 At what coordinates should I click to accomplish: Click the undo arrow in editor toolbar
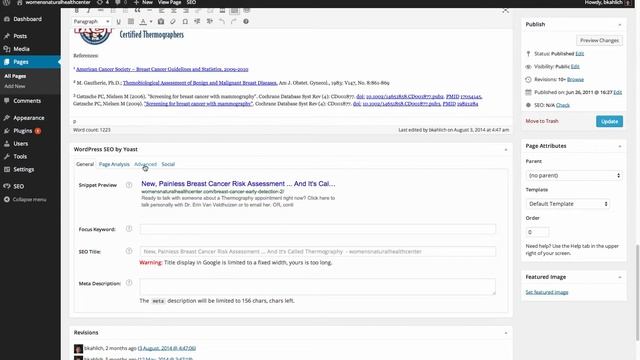coord(222,22)
